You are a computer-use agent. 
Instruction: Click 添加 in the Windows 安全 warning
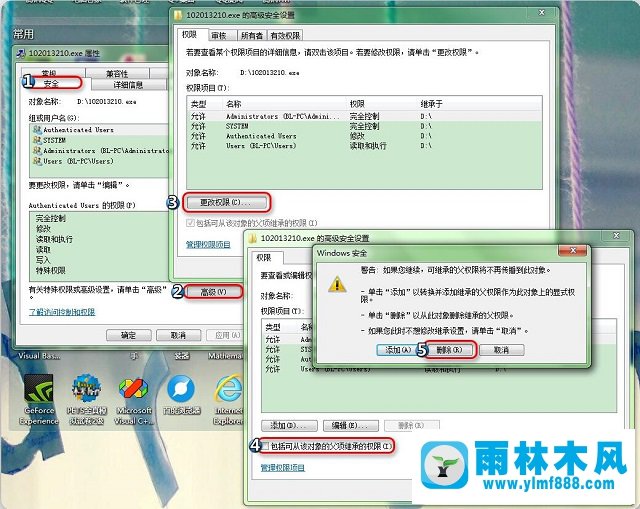pos(398,350)
